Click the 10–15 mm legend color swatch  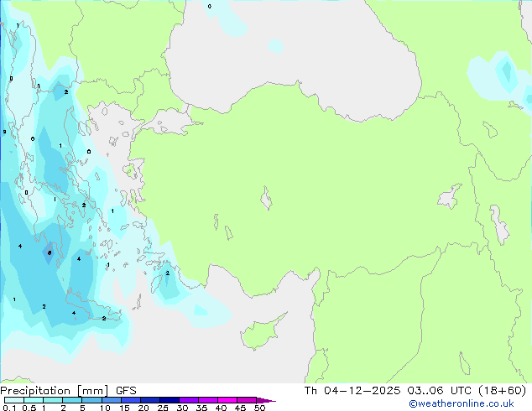coord(112,400)
